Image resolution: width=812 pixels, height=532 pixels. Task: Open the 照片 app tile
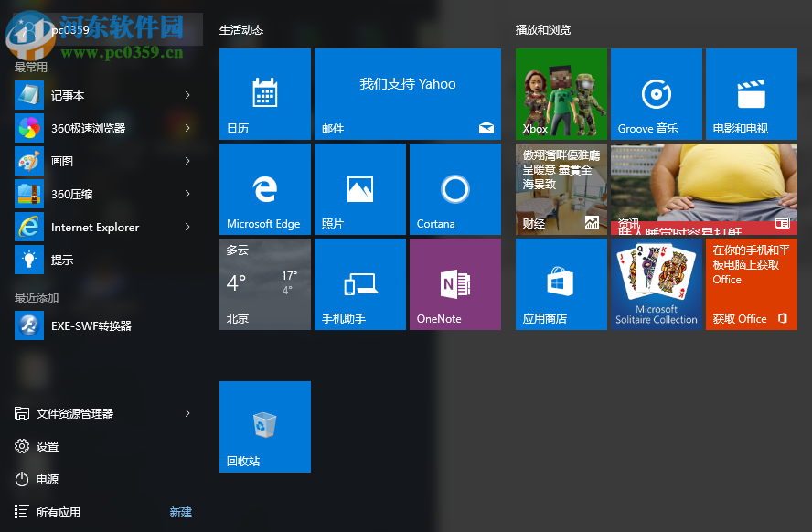point(359,188)
